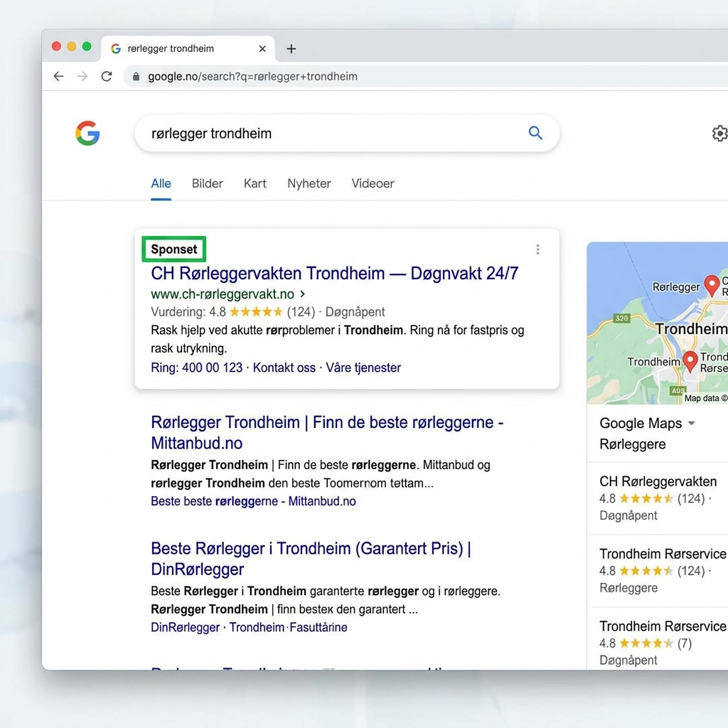Click the Sponset label on the ad
728x728 pixels.
coord(174,250)
